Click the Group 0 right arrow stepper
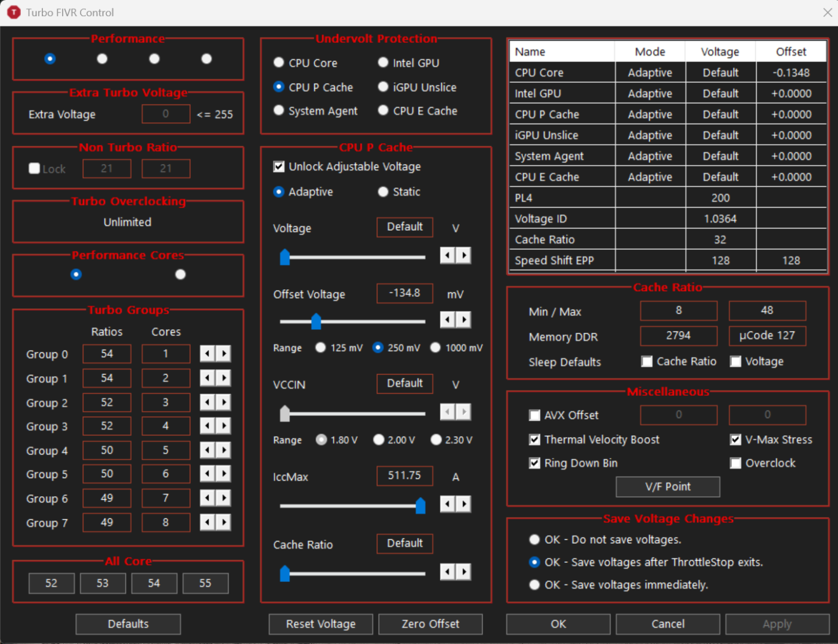Screen dimensions: 838x644 point(224,354)
